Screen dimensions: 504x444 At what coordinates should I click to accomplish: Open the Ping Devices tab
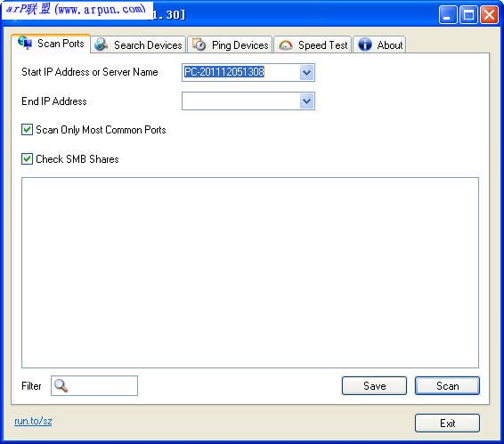pos(230,44)
